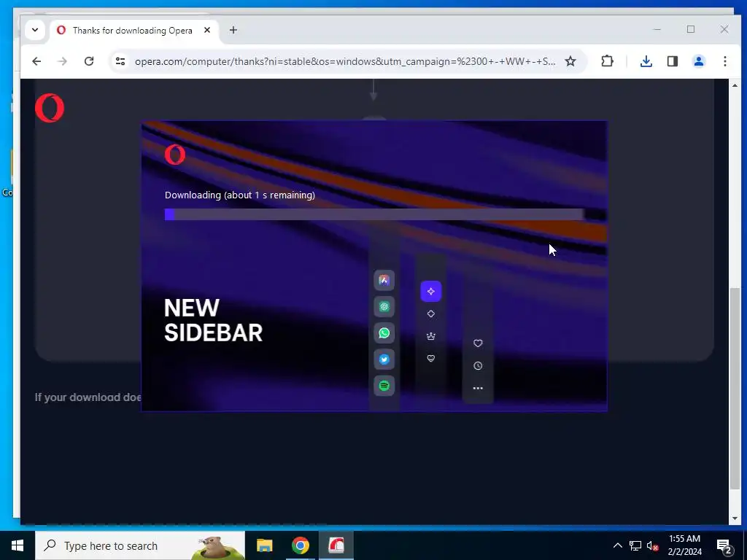Reload the current page
The height and width of the screenshot is (560, 747).
click(x=88, y=61)
